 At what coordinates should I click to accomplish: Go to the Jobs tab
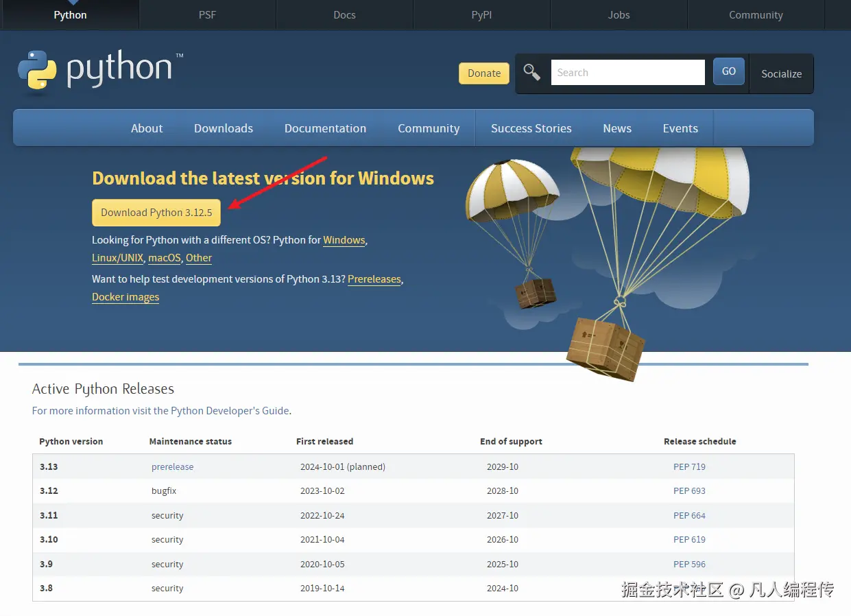pos(619,14)
